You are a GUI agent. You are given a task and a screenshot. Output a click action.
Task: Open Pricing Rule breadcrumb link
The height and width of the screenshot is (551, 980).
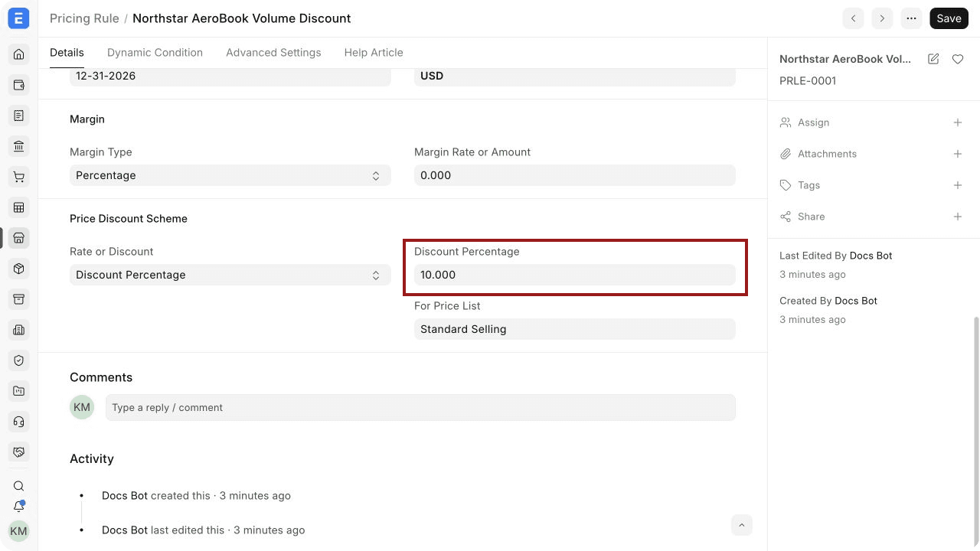point(84,18)
